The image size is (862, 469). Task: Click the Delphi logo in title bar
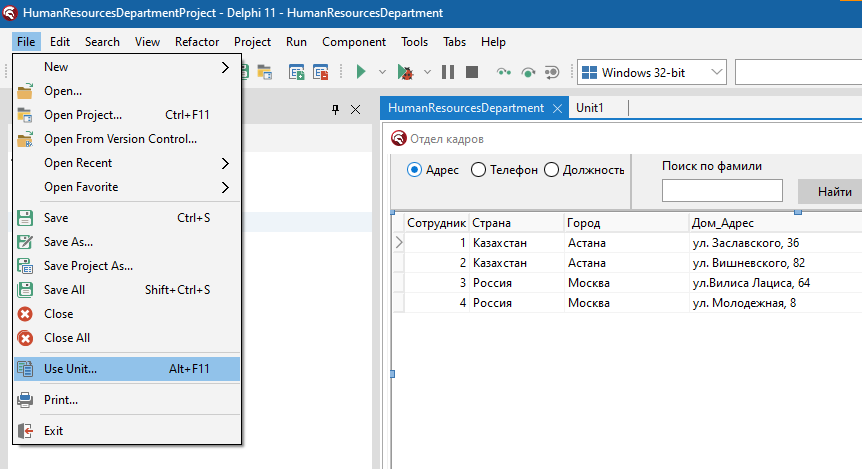(9, 13)
